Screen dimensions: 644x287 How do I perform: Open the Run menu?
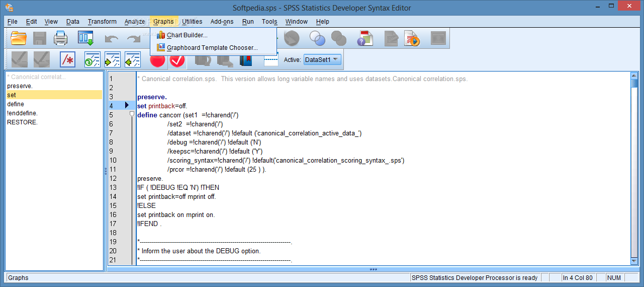pyautogui.click(x=248, y=22)
